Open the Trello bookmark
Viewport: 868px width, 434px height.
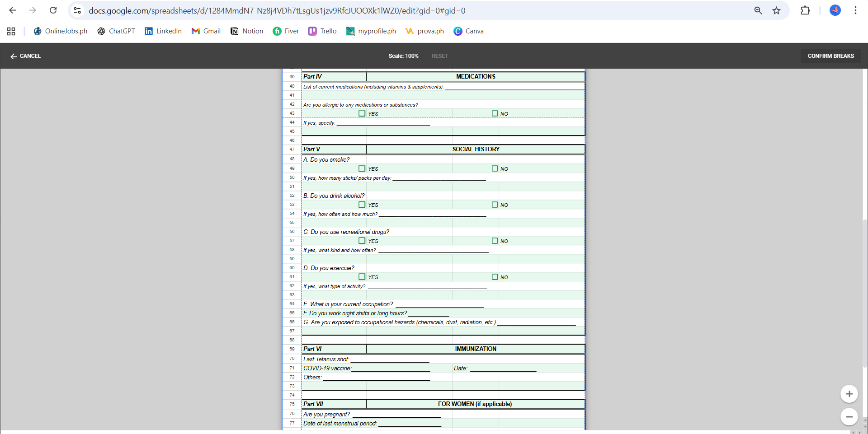pos(322,31)
